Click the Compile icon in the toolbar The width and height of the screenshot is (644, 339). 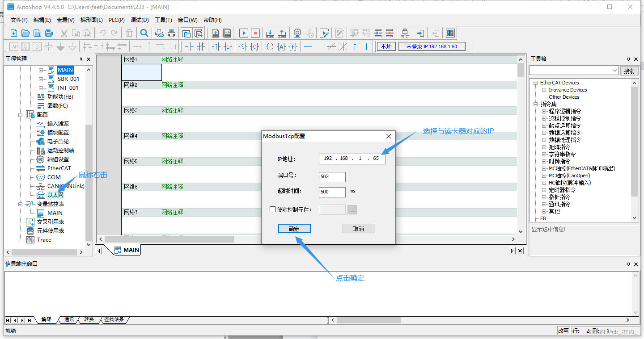tap(216, 33)
